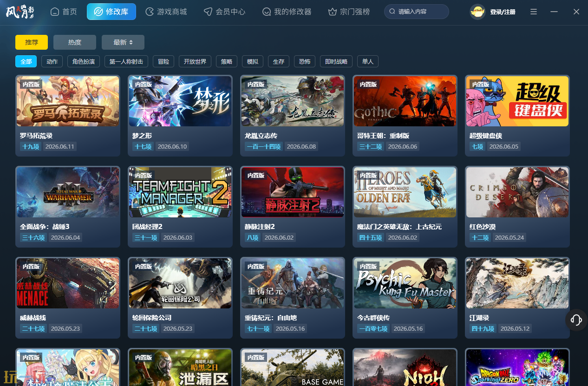Open Menace 威赫战线 thumbnail
This screenshot has height=386, width=588.
(x=68, y=283)
